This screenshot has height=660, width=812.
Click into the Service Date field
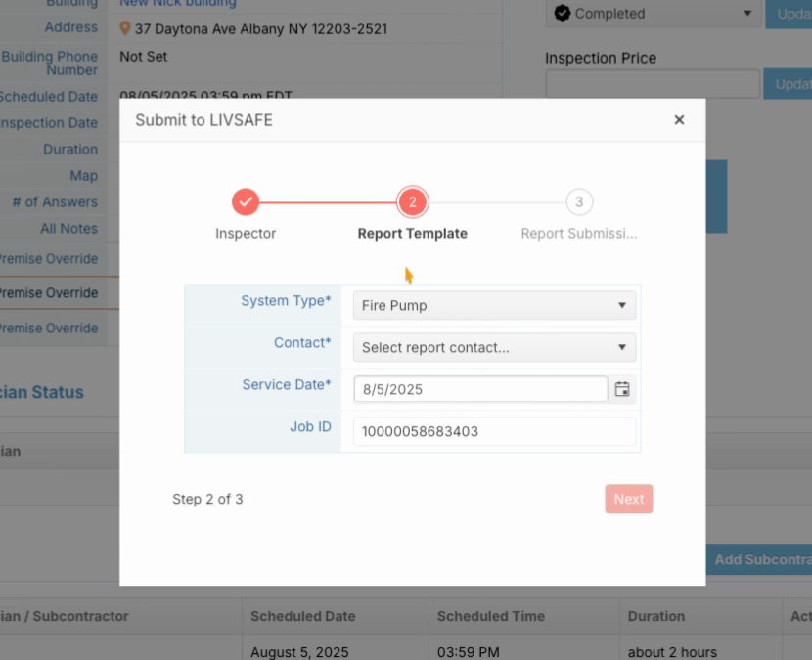point(480,389)
